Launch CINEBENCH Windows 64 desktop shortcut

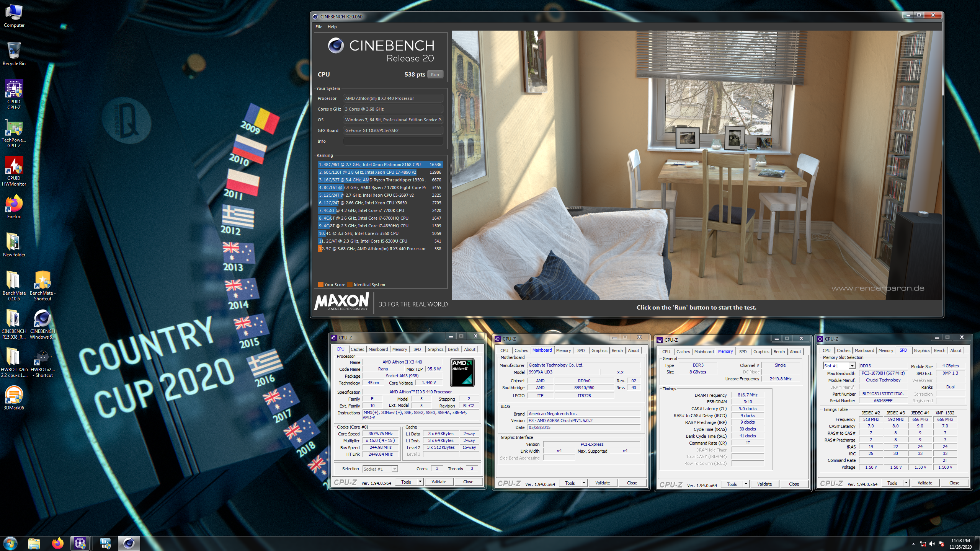coord(42,324)
